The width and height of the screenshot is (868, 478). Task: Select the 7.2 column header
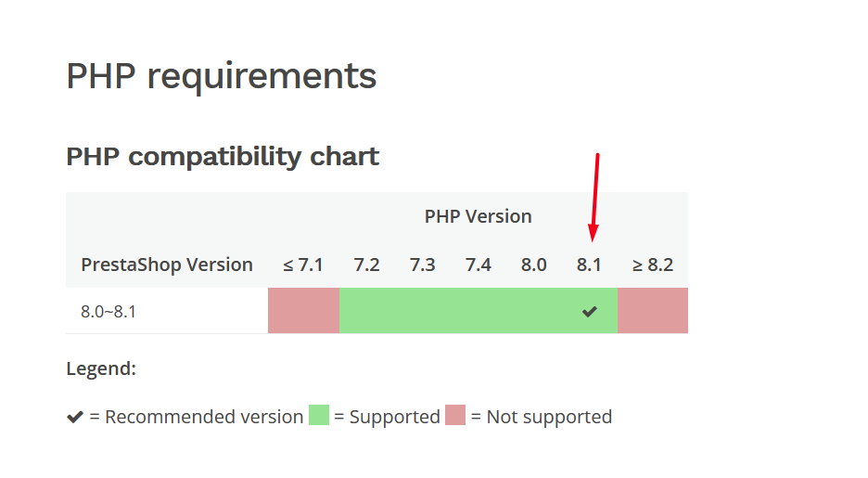point(366,265)
